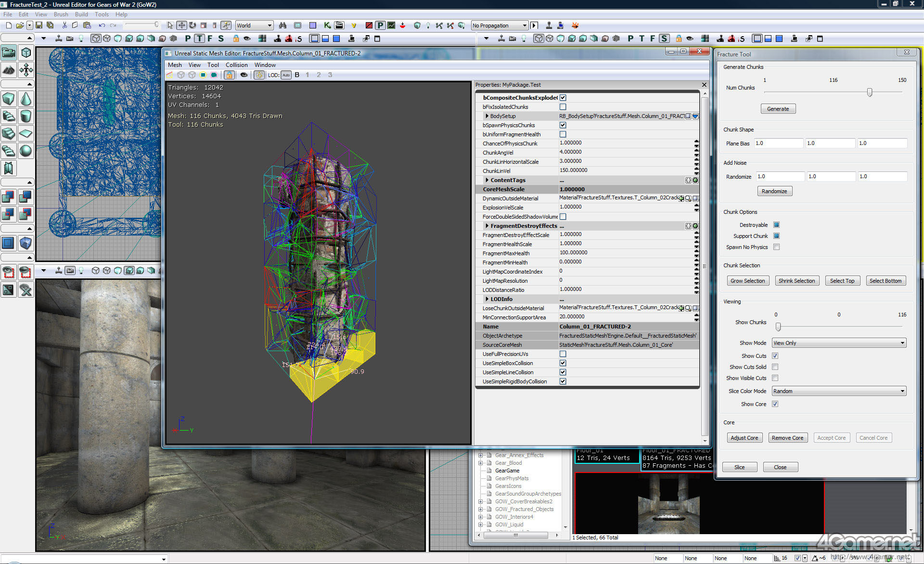Open the Slice Color Mode dropdown
Screen dimensions: 924x564
tap(839, 391)
